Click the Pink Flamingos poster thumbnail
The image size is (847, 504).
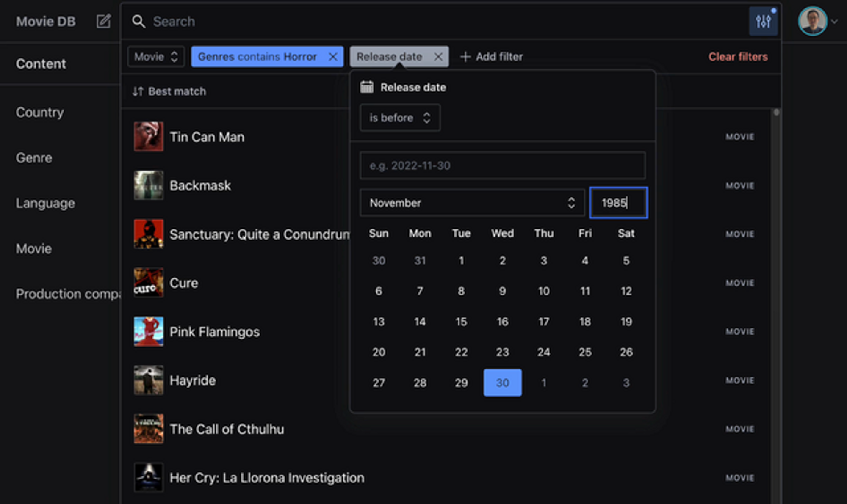[148, 331]
